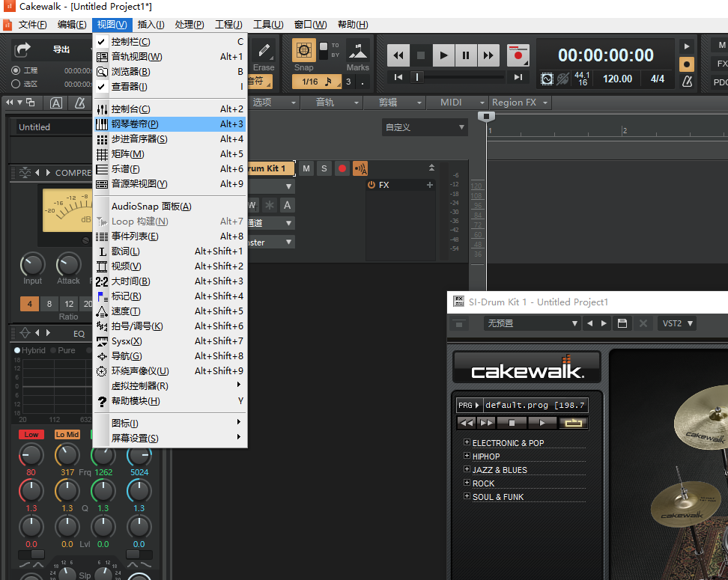Toggle Inspector checked menu item
728x580 pixels.
(170, 86)
